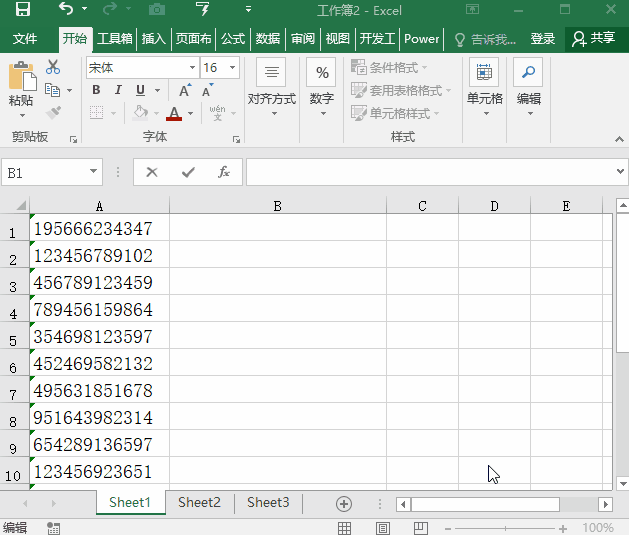
Task: Switch to the 工具箱 tab
Action: (x=115, y=39)
